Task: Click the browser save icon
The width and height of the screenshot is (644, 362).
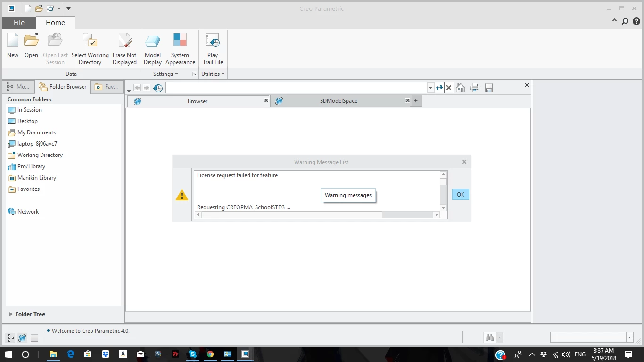Action: (489, 88)
